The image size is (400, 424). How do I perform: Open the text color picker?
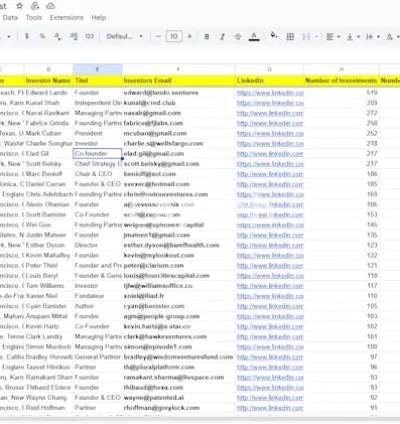pos(254,36)
